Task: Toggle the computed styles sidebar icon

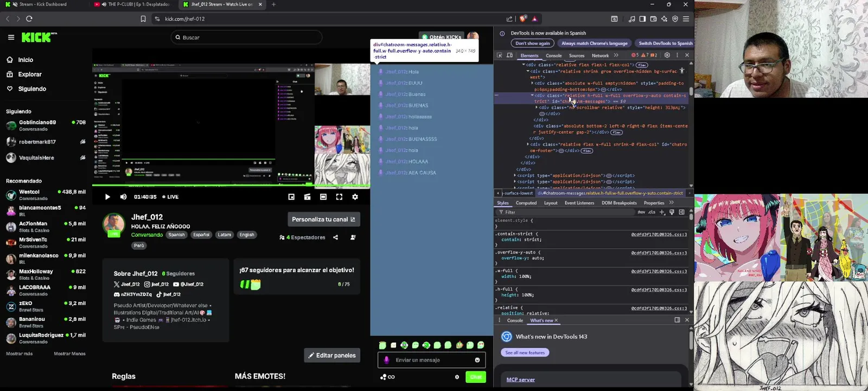Action: click(681, 212)
